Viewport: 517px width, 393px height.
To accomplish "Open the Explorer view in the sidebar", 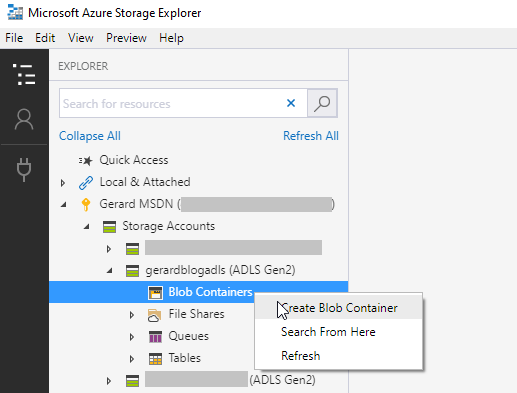I will point(24,74).
